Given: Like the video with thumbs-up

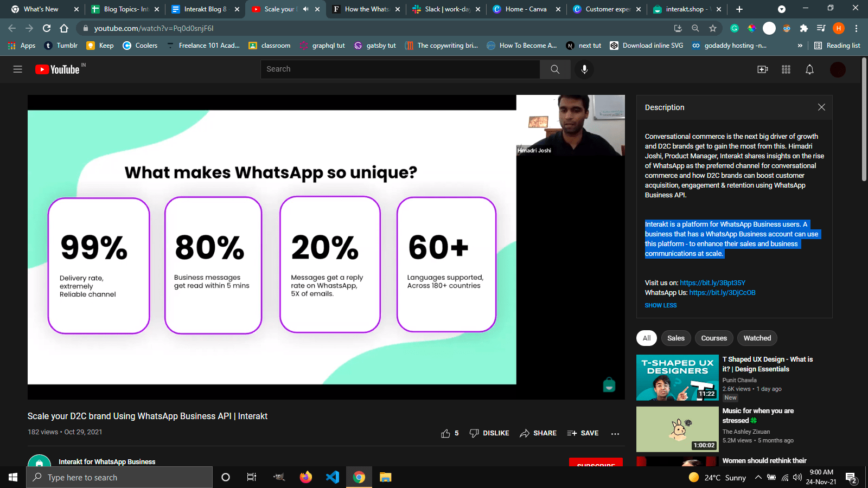Looking at the screenshot, I should [450, 433].
